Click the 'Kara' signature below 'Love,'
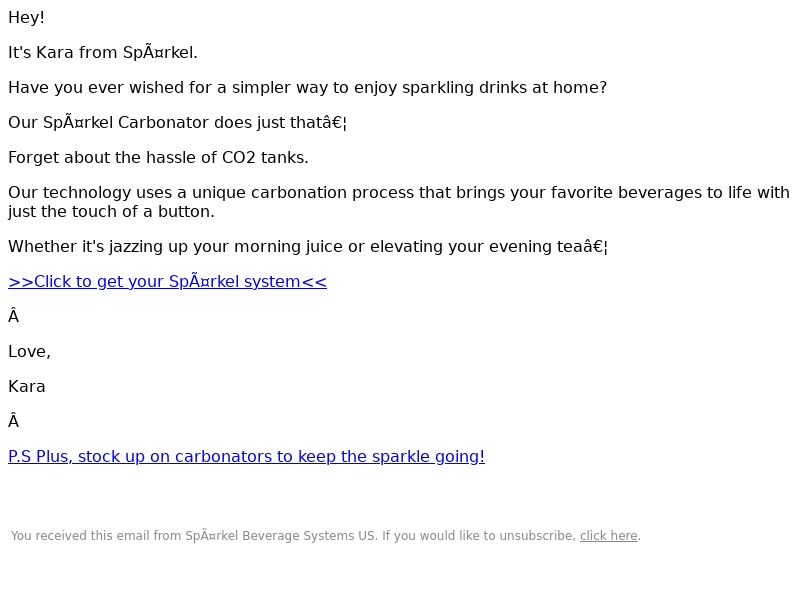The image size is (800, 600). [x=27, y=387]
